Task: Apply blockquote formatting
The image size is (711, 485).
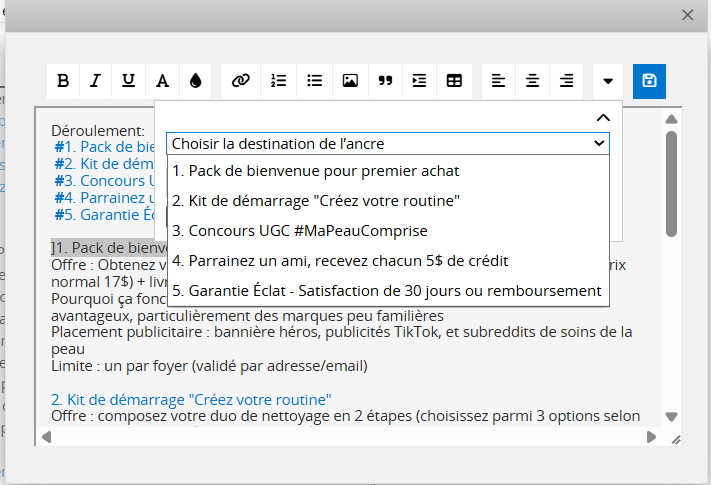Action: [x=384, y=81]
